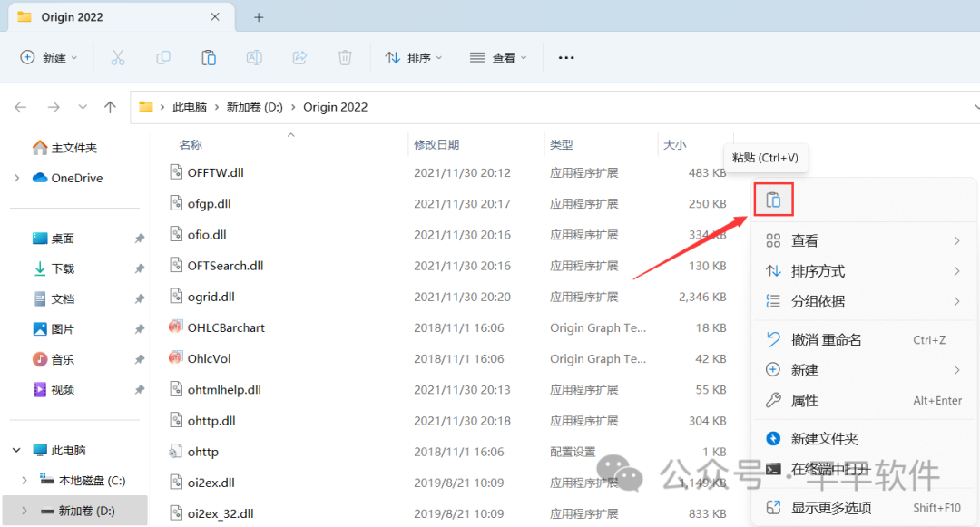980x527 pixels.
Task: Open the 查看 view dropdown in toolbar
Action: click(498, 57)
